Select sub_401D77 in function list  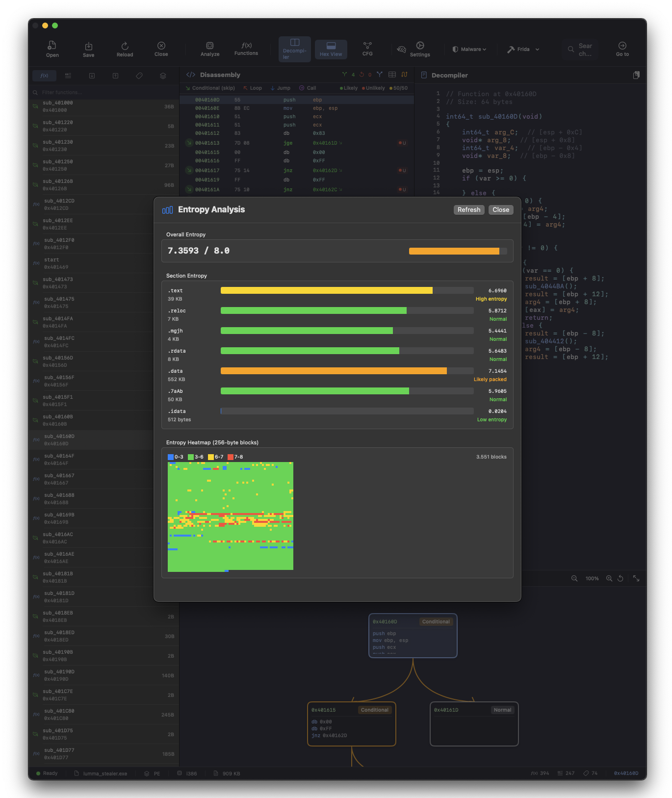pos(103,754)
